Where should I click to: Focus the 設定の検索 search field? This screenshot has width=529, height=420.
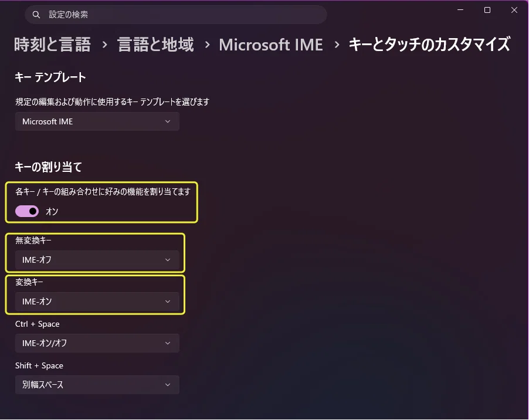(x=176, y=15)
